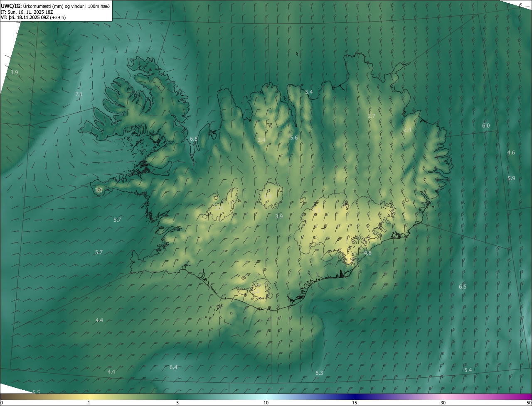This screenshot has width=532, height=406.
Task: Click the '6.0' value label east of Iceland
Action: click(x=486, y=125)
